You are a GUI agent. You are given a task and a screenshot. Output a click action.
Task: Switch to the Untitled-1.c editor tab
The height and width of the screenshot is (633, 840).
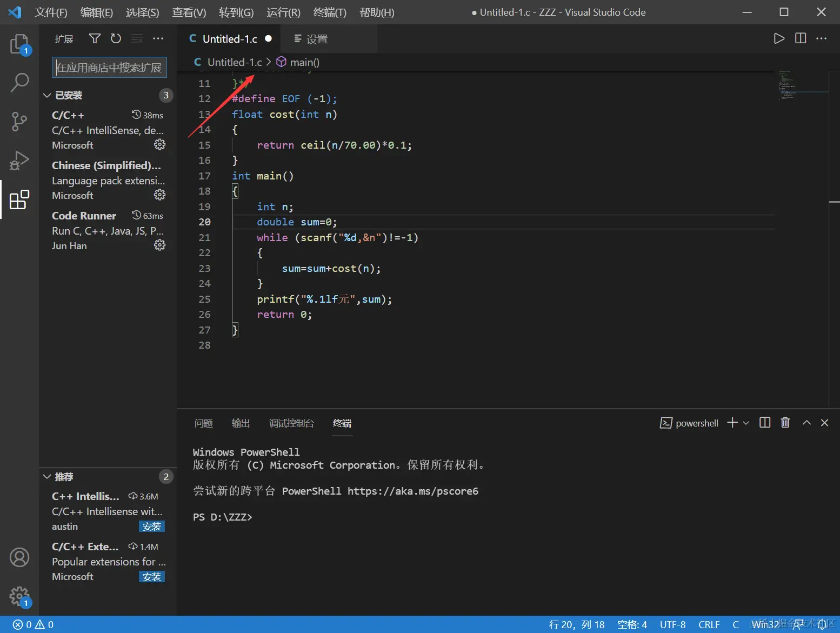230,39
